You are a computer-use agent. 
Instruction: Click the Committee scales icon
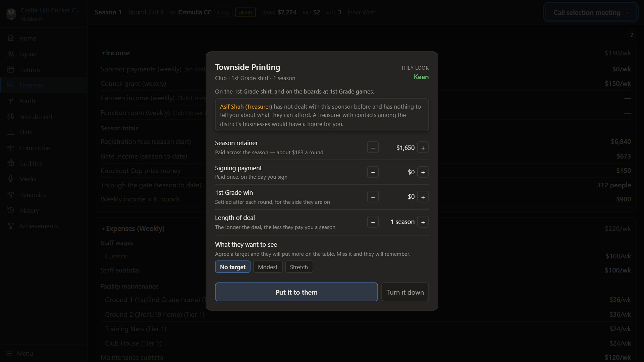11,148
